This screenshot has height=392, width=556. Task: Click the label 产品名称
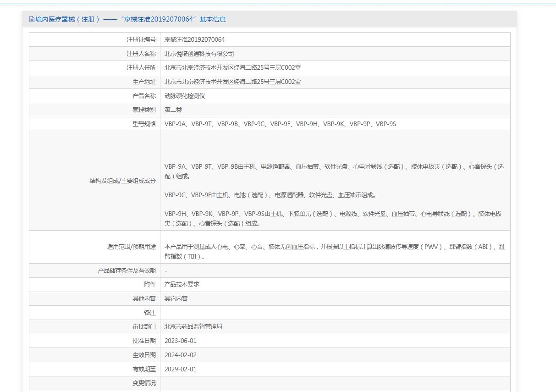(144, 96)
